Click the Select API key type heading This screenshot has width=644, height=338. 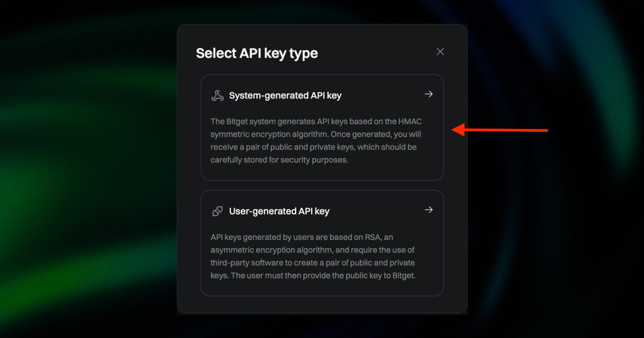pos(257,53)
